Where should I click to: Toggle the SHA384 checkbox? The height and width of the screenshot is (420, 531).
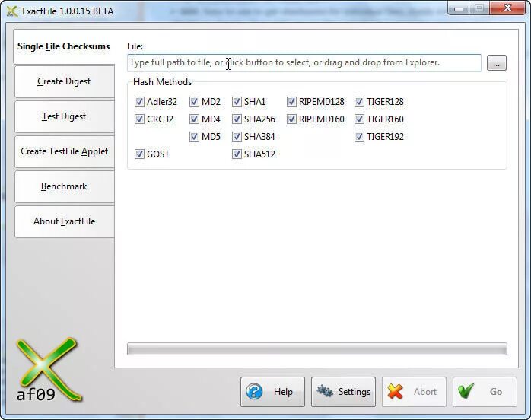point(237,137)
